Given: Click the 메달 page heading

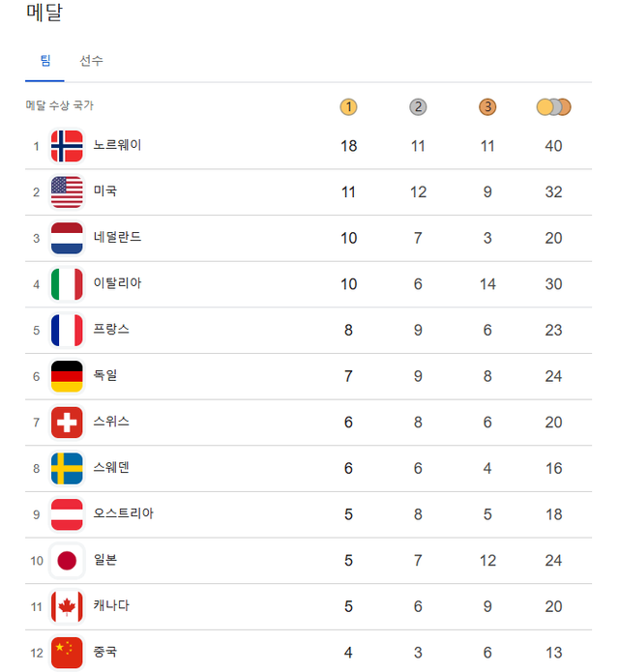Looking at the screenshot, I should pos(44,14).
